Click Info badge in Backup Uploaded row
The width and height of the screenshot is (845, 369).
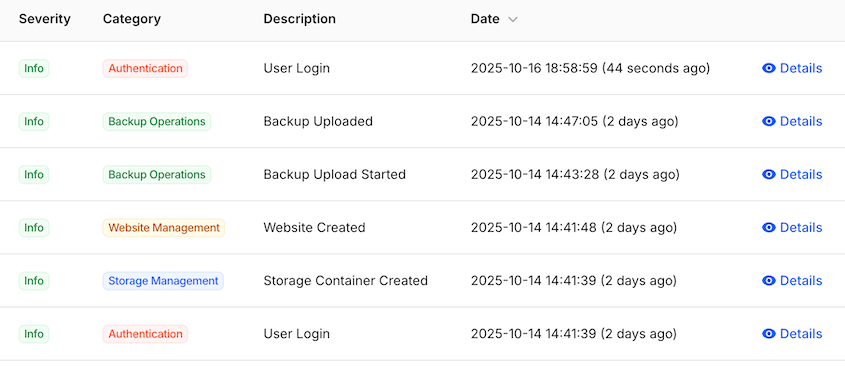pos(34,121)
